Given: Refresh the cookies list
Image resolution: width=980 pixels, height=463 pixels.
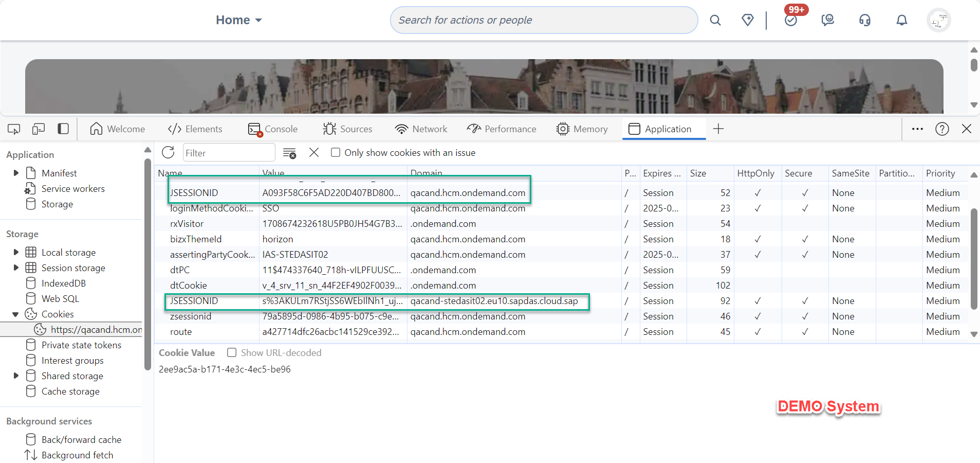Looking at the screenshot, I should pos(168,152).
